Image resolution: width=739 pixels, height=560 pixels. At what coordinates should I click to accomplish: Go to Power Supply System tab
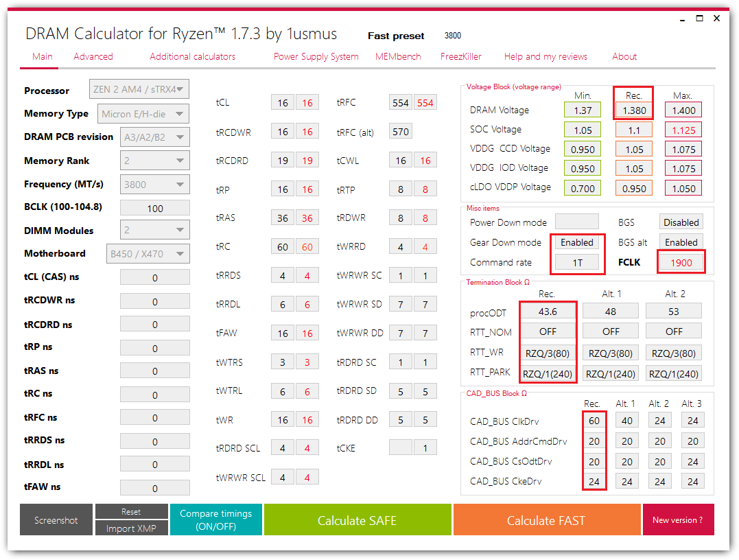coord(316,56)
